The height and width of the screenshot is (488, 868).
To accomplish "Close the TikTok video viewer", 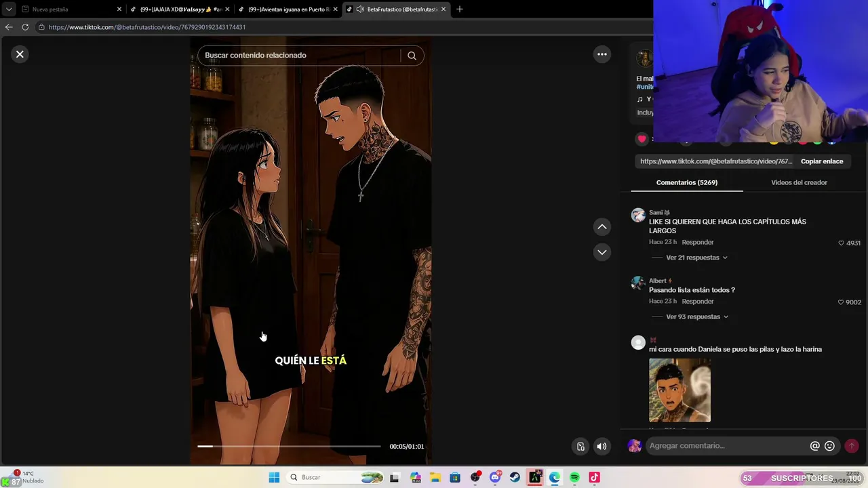I will [x=20, y=54].
